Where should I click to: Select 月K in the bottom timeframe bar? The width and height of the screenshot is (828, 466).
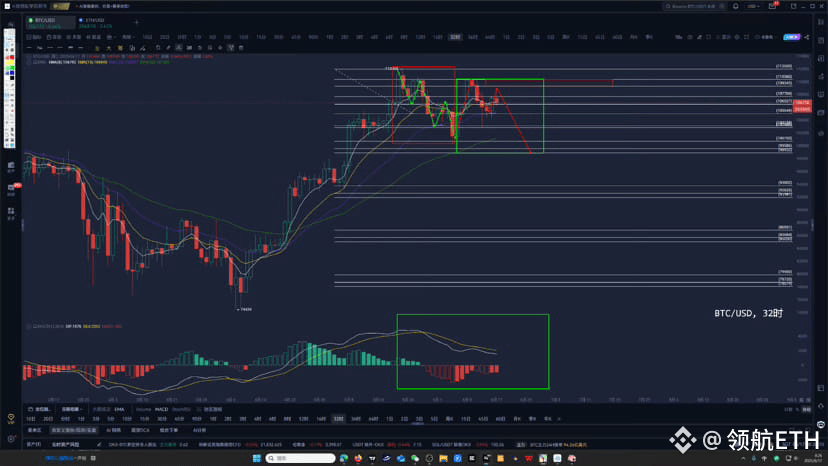point(517,419)
